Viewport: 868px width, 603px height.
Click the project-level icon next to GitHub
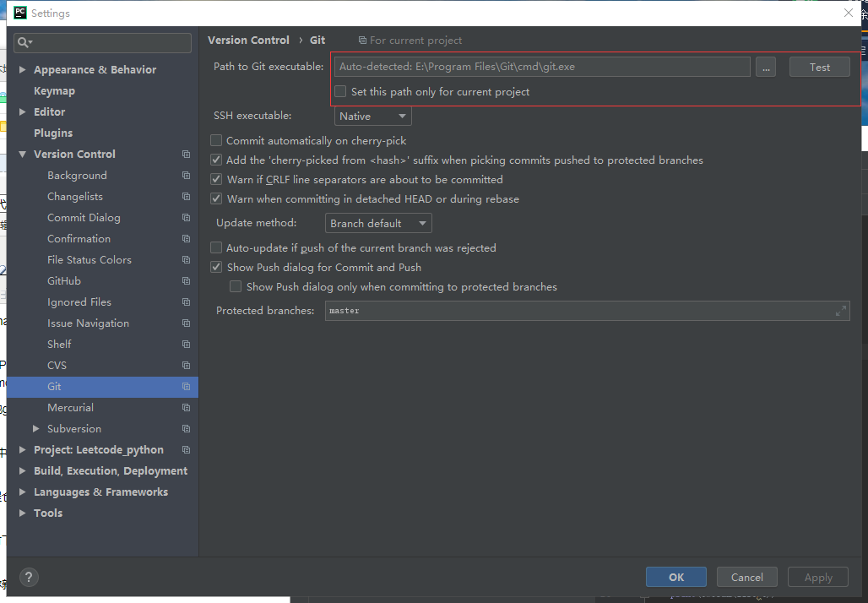pyautogui.click(x=186, y=281)
